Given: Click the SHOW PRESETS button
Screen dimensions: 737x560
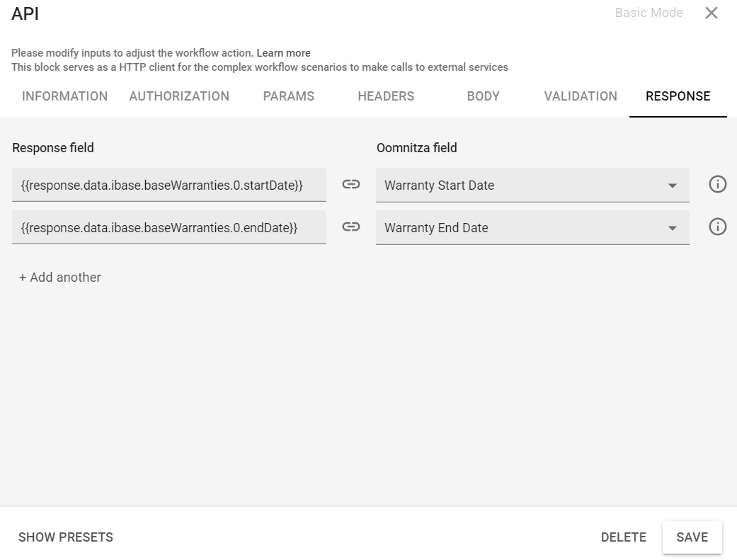Looking at the screenshot, I should click(65, 537).
